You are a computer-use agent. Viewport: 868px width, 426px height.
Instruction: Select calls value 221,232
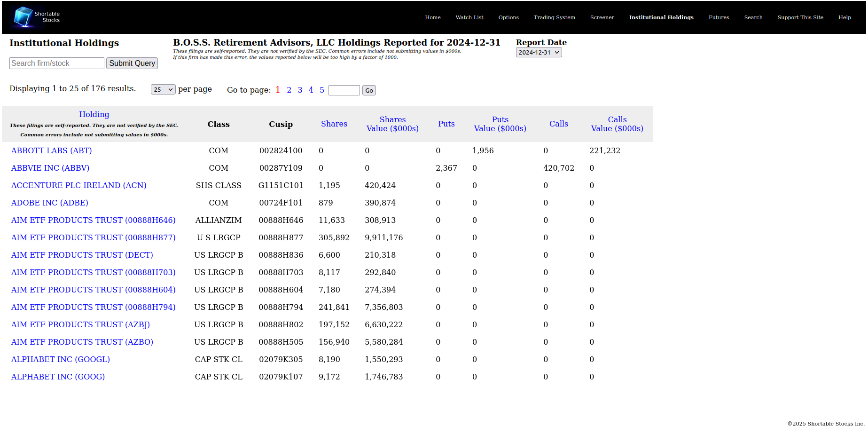click(605, 150)
